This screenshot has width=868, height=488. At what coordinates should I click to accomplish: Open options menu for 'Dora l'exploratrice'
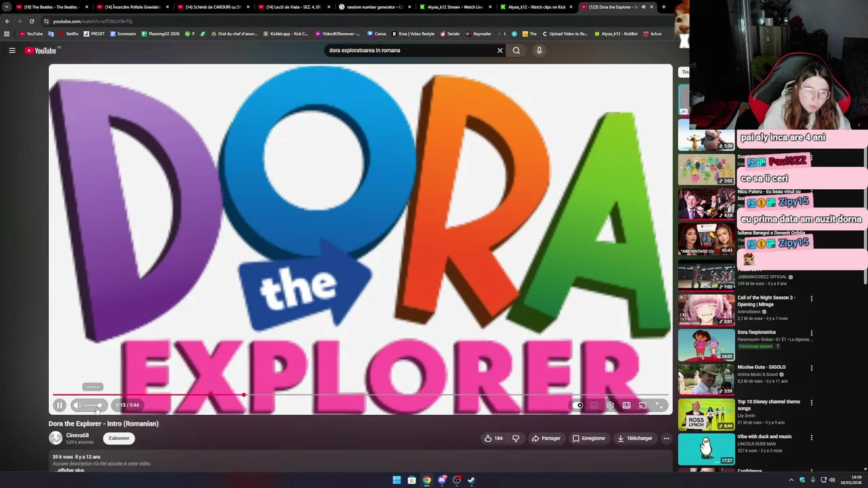(811, 333)
